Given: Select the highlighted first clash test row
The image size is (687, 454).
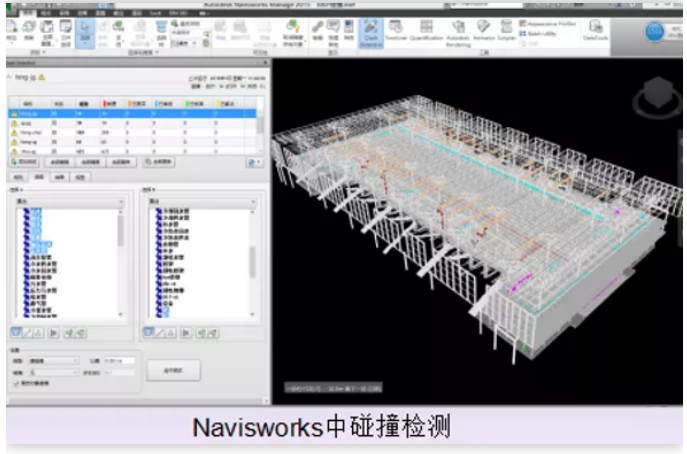Looking at the screenshot, I should pyautogui.click(x=132, y=114).
